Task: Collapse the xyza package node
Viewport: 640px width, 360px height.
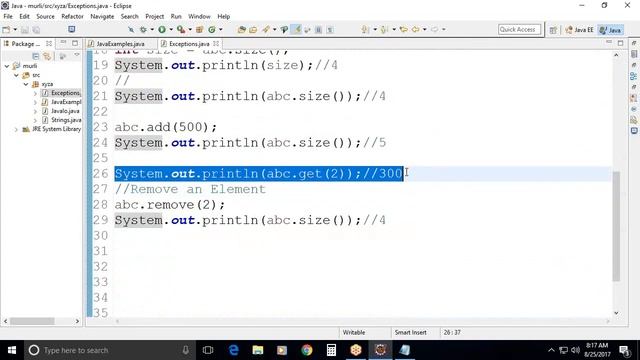Action: (x=26, y=84)
